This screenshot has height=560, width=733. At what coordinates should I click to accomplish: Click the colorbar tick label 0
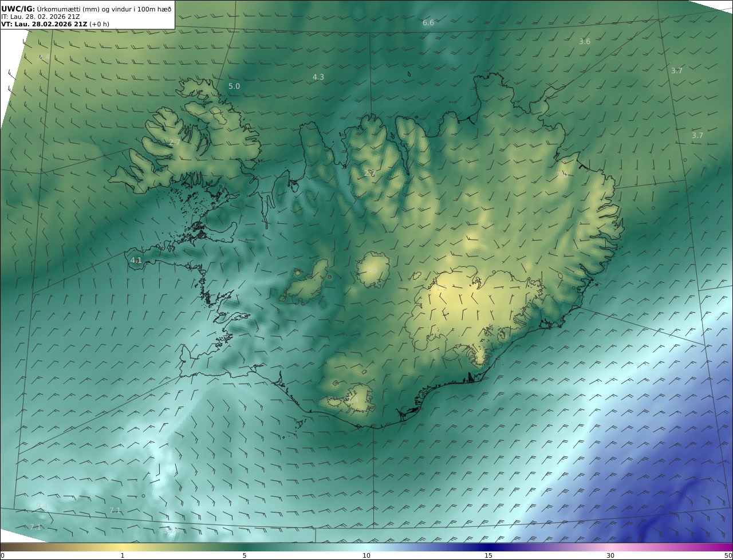(2, 555)
